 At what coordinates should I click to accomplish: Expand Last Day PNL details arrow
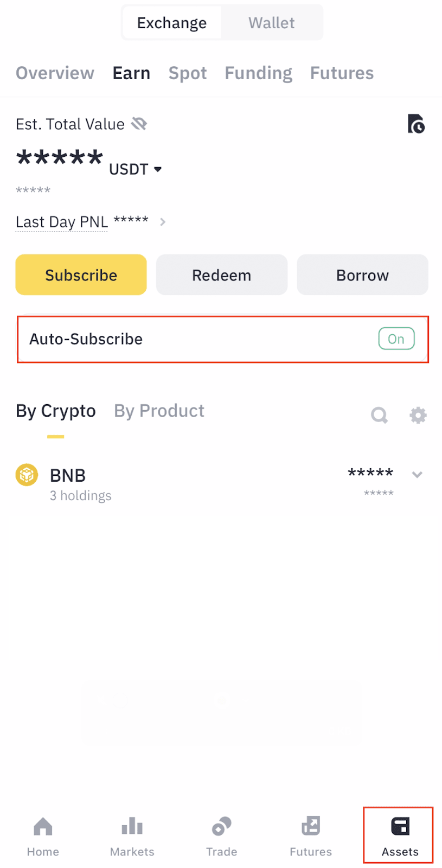[163, 222]
